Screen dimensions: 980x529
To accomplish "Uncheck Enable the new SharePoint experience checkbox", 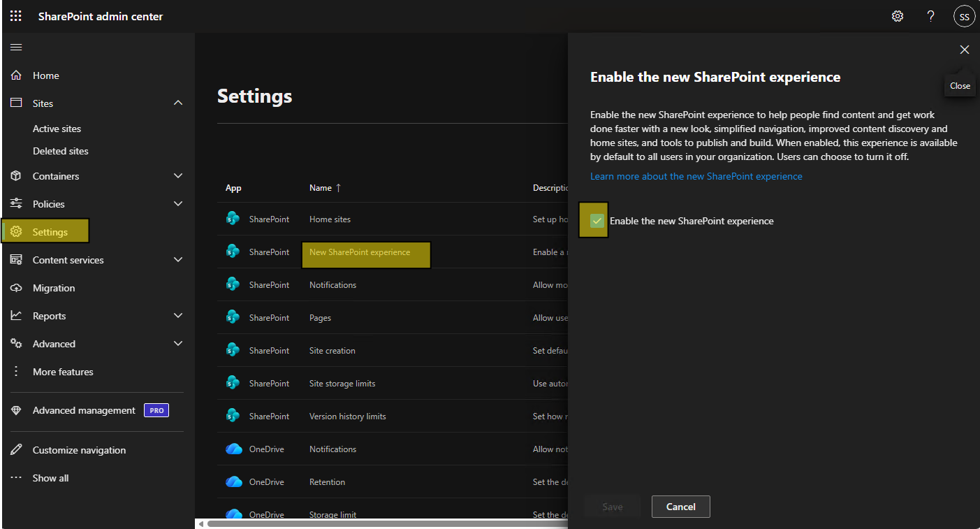I will coord(597,221).
